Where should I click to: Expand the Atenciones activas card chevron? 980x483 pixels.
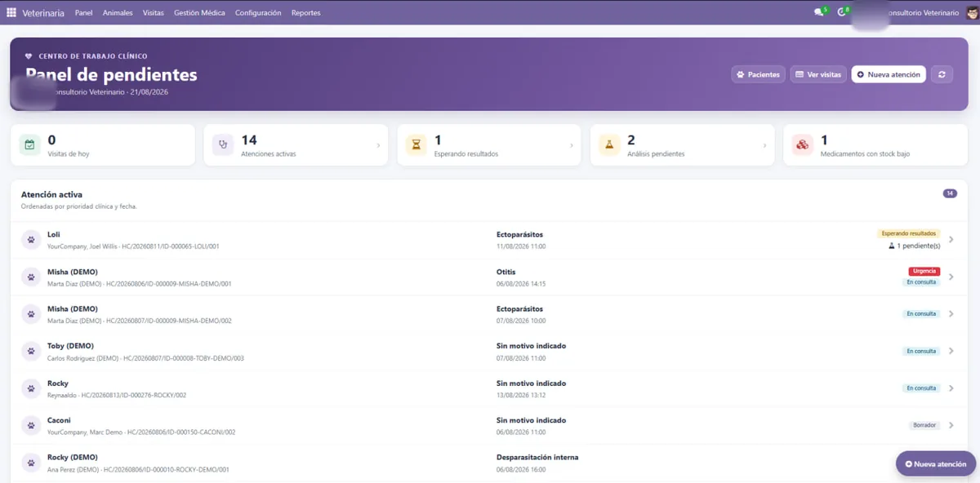coord(378,146)
